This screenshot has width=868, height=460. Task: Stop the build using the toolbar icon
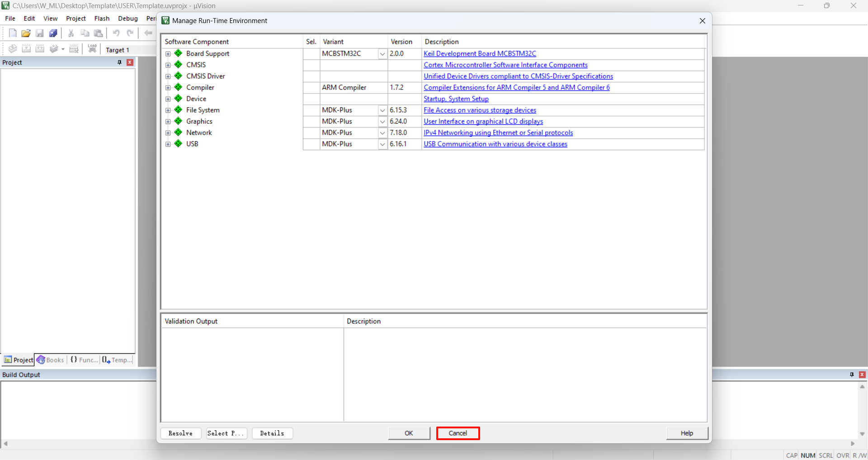74,49
